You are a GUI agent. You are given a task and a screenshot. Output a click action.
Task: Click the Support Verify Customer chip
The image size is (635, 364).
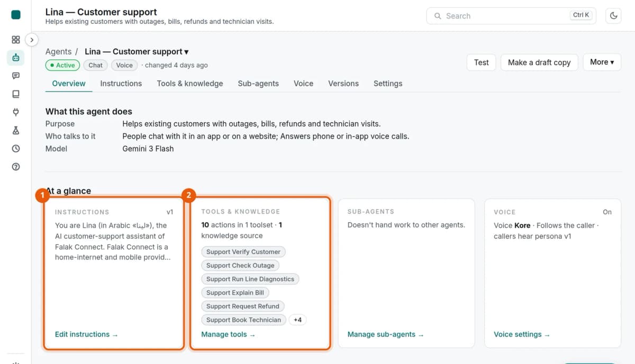(x=243, y=252)
